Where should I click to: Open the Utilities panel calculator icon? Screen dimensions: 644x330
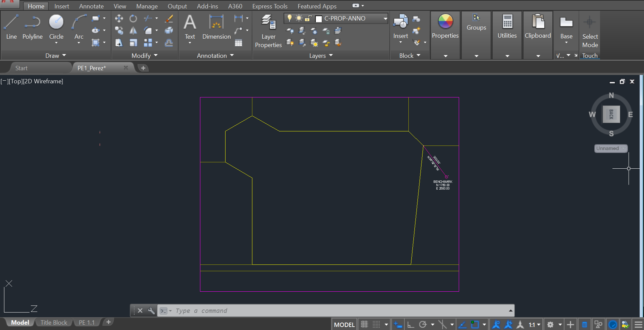click(x=507, y=22)
